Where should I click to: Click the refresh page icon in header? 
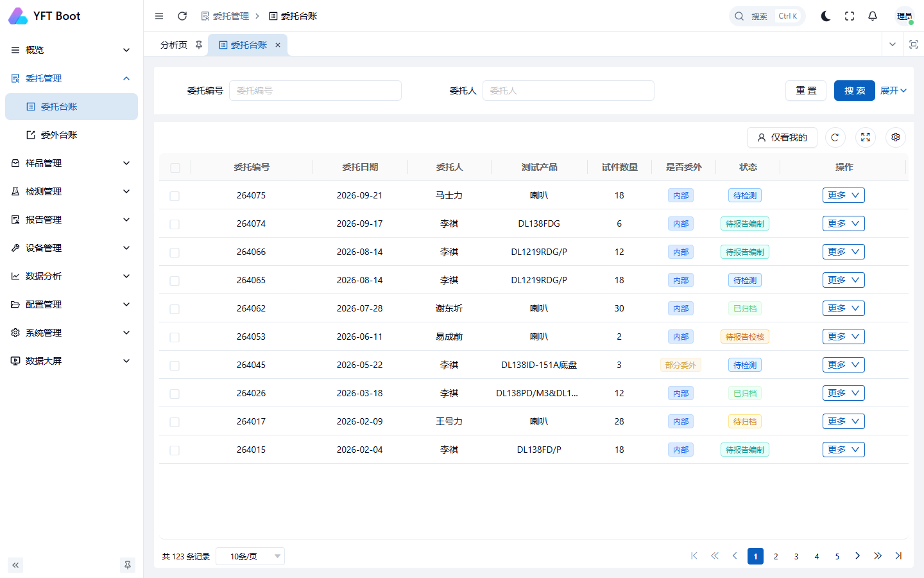[x=182, y=16]
